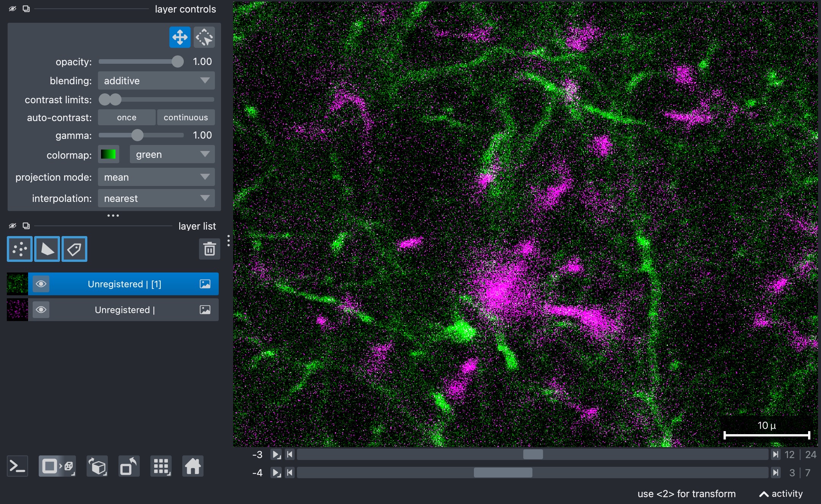Image resolution: width=821 pixels, height=504 pixels.
Task: Click the axis label -4
Action: point(257,473)
